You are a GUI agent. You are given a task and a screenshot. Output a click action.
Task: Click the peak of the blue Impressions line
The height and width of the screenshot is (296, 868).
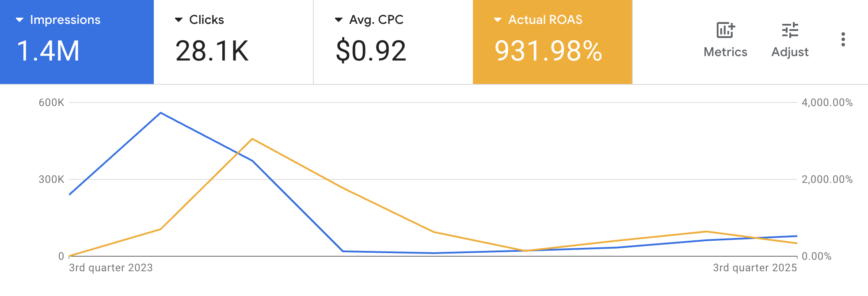[160, 113]
